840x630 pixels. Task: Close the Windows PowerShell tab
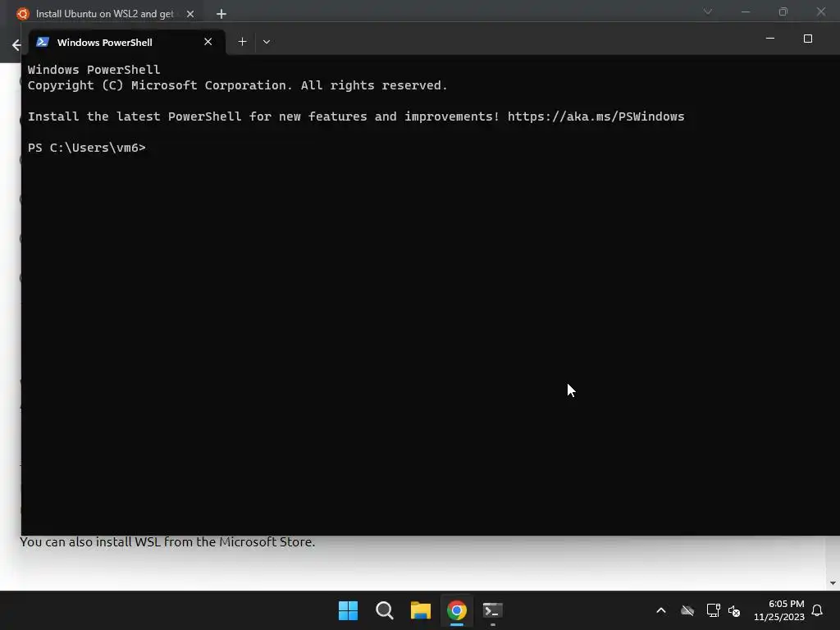tap(208, 42)
